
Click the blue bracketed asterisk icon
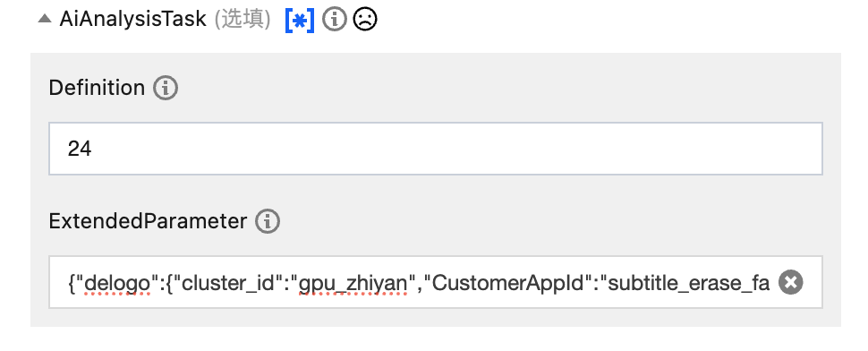[x=300, y=21]
